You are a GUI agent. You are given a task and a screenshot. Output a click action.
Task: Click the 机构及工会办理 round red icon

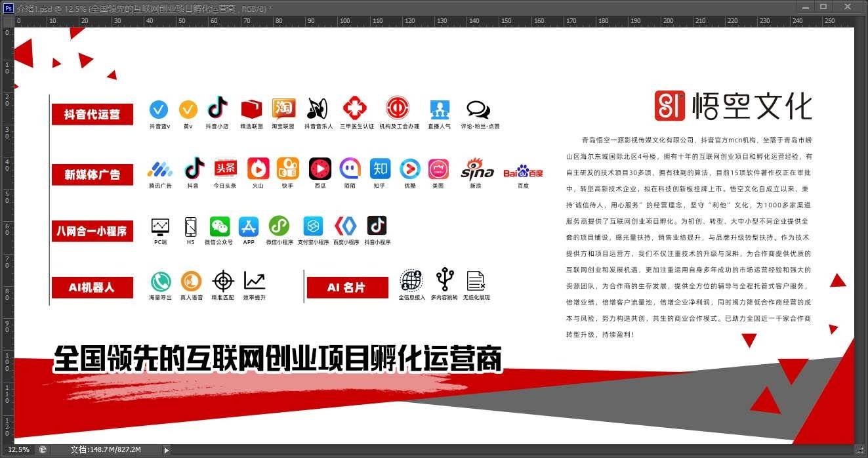(398, 108)
